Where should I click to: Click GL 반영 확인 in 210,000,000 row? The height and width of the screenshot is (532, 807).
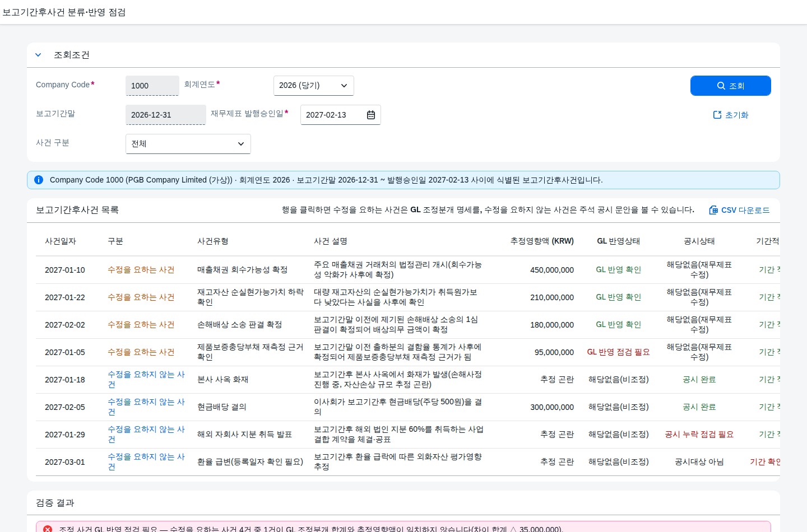pyautogui.click(x=618, y=297)
